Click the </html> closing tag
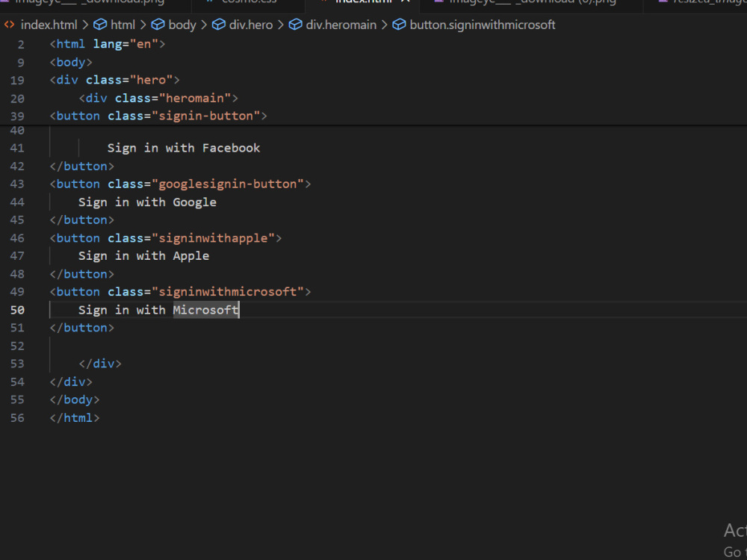This screenshot has height=560, width=747. click(x=75, y=418)
